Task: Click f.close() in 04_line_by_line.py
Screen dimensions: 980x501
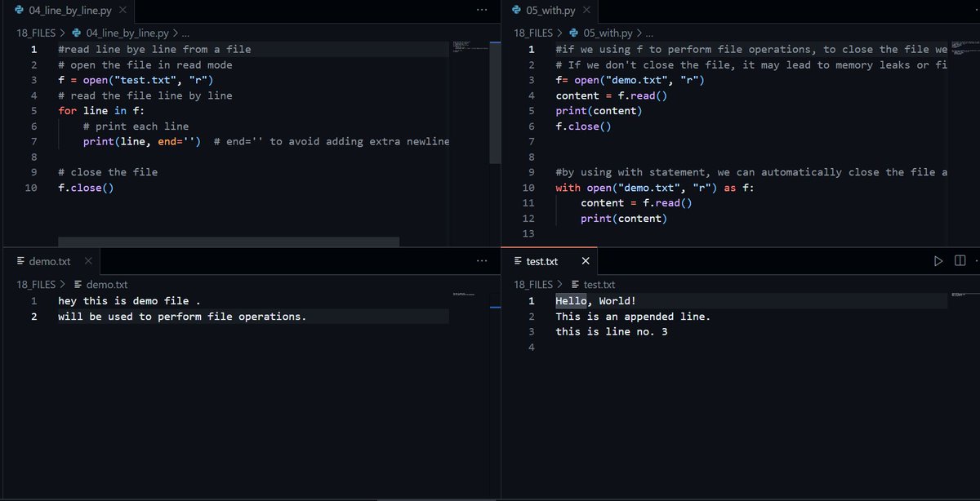Action: click(86, 188)
